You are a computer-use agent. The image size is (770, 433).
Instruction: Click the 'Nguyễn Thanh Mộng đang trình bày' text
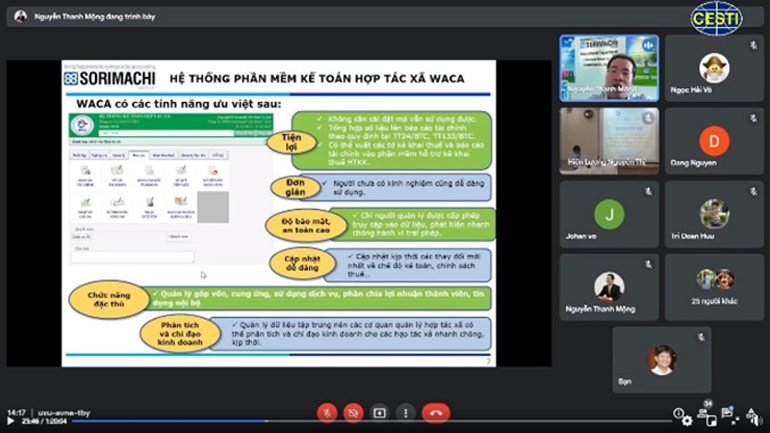coord(94,17)
